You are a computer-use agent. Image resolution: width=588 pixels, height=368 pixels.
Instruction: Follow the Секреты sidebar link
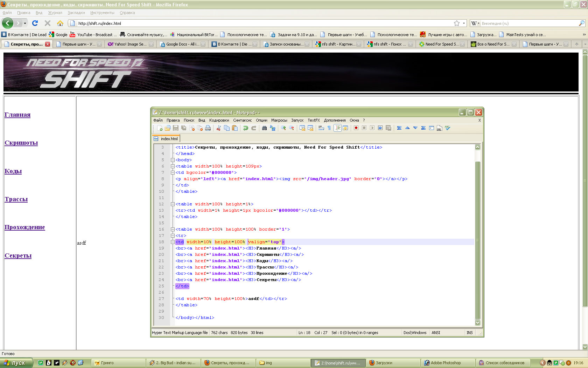click(x=18, y=255)
